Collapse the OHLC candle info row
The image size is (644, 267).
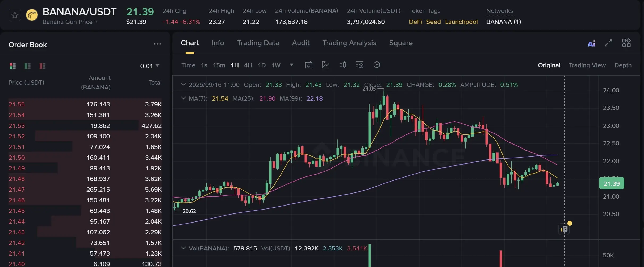pyautogui.click(x=183, y=84)
